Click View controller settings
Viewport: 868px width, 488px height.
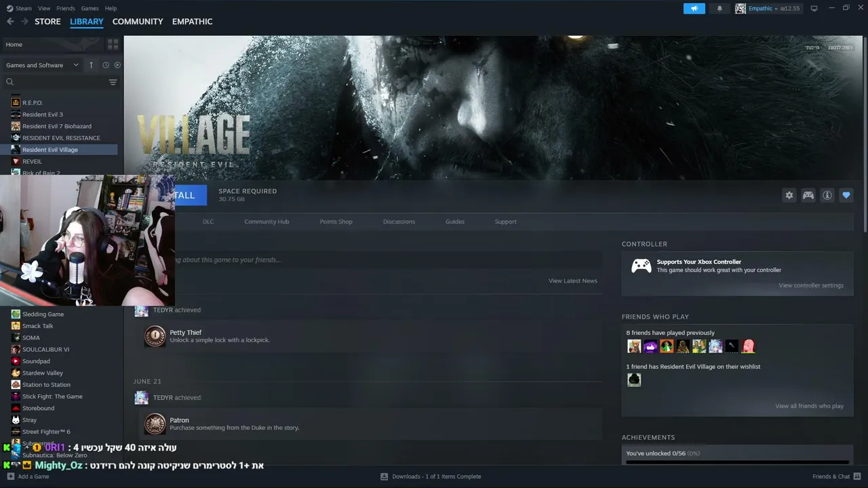coord(811,285)
